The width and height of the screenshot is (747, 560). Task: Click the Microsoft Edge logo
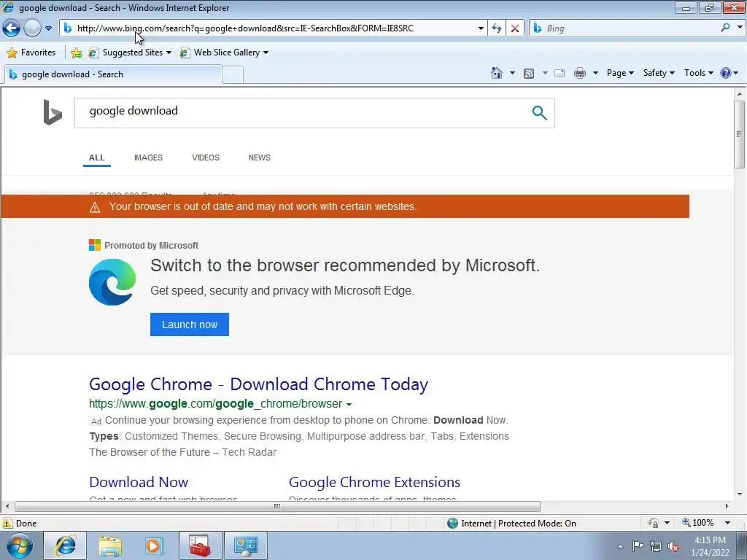[112, 282]
